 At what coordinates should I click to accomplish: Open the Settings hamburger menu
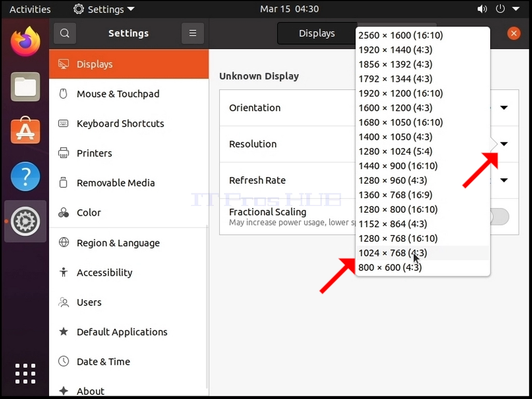click(x=193, y=33)
